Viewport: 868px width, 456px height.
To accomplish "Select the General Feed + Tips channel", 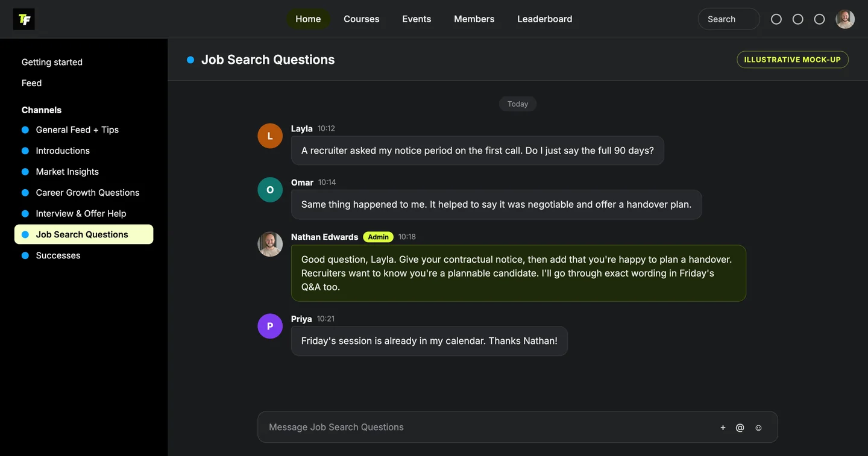I will coord(84,130).
